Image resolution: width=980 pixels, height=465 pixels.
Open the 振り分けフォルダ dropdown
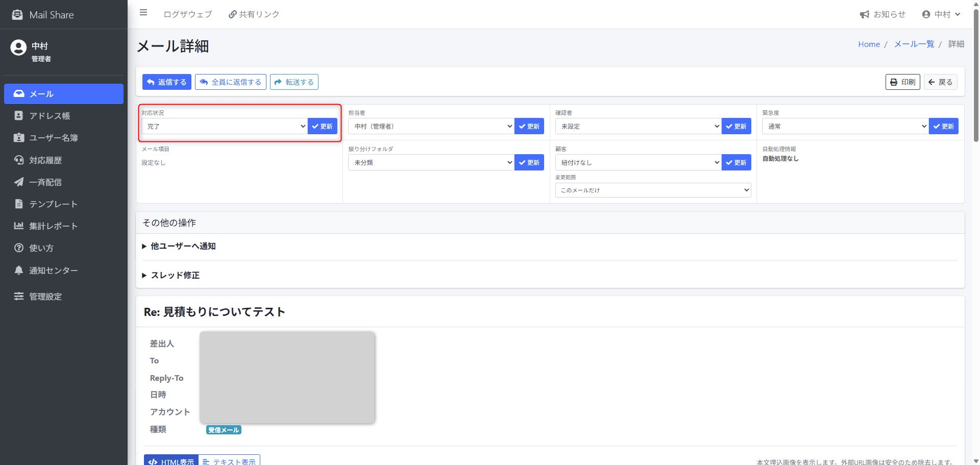point(431,162)
